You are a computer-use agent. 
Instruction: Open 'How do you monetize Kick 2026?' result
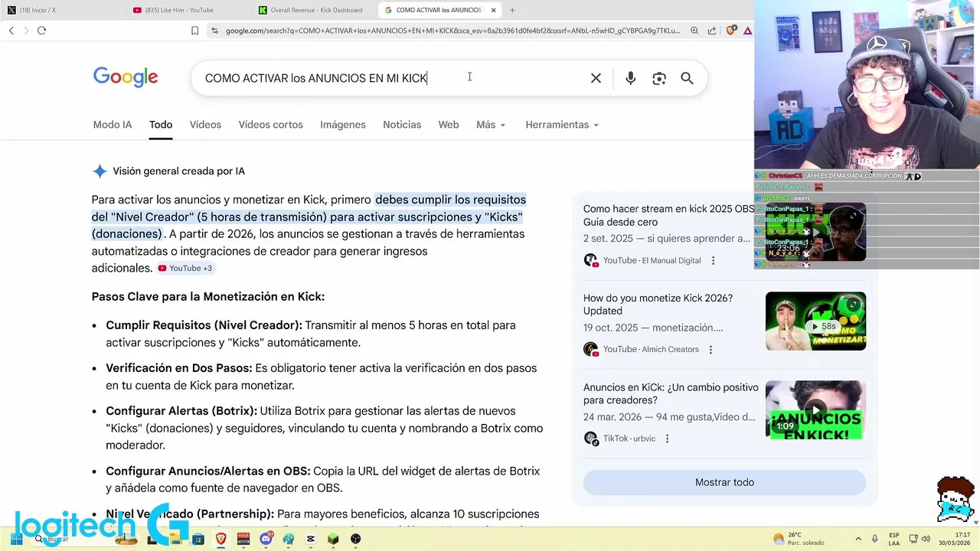click(658, 305)
